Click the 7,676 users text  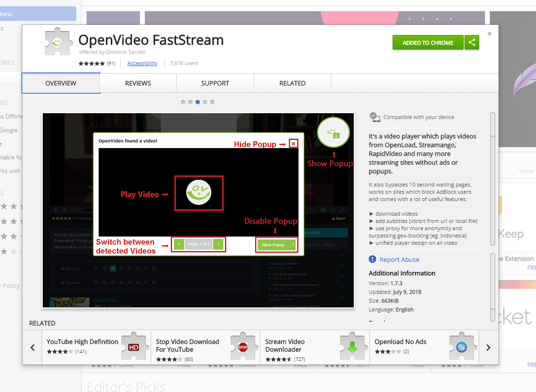click(184, 63)
